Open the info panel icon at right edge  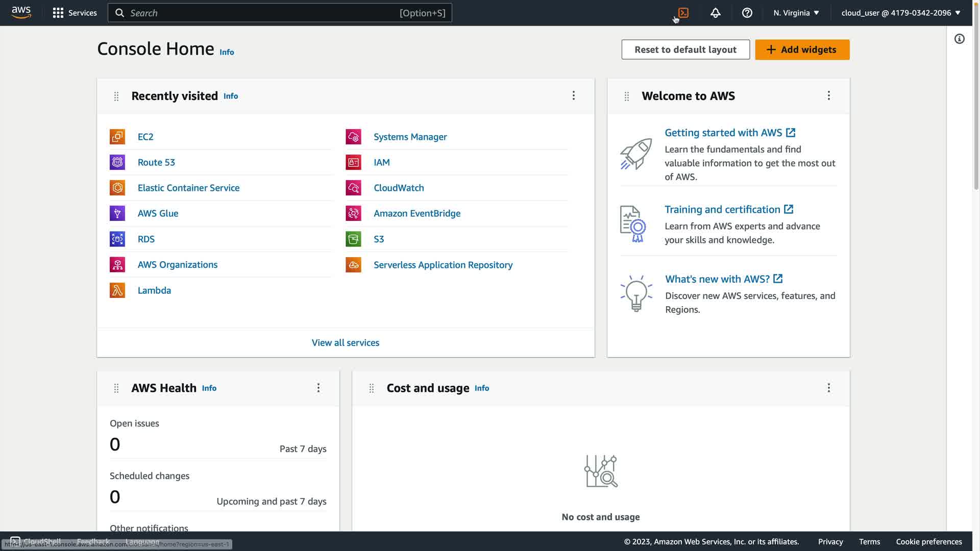(x=960, y=39)
